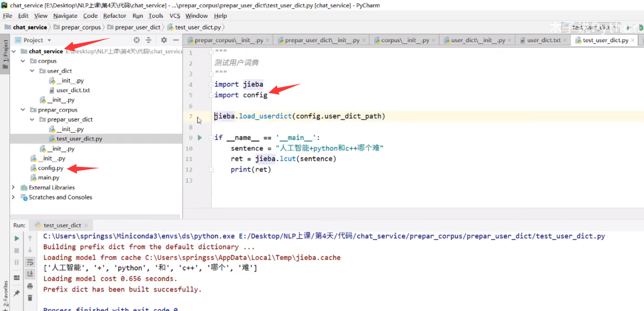This screenshot has width=644, height=311.
Task: Close the test_user_dict Run tab
Action: tap(86, 225)
